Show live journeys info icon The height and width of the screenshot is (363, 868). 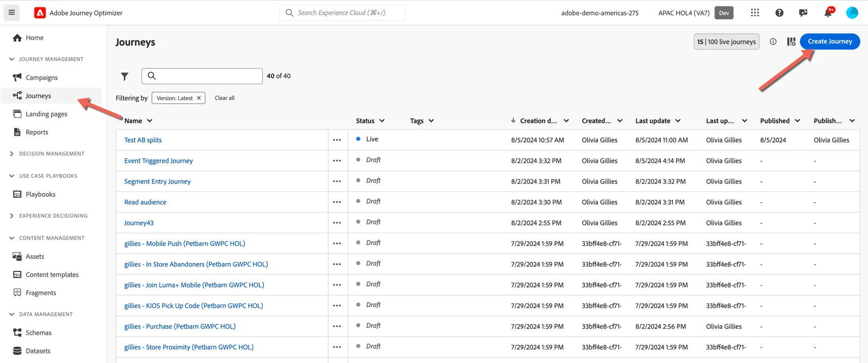point(773,41)
